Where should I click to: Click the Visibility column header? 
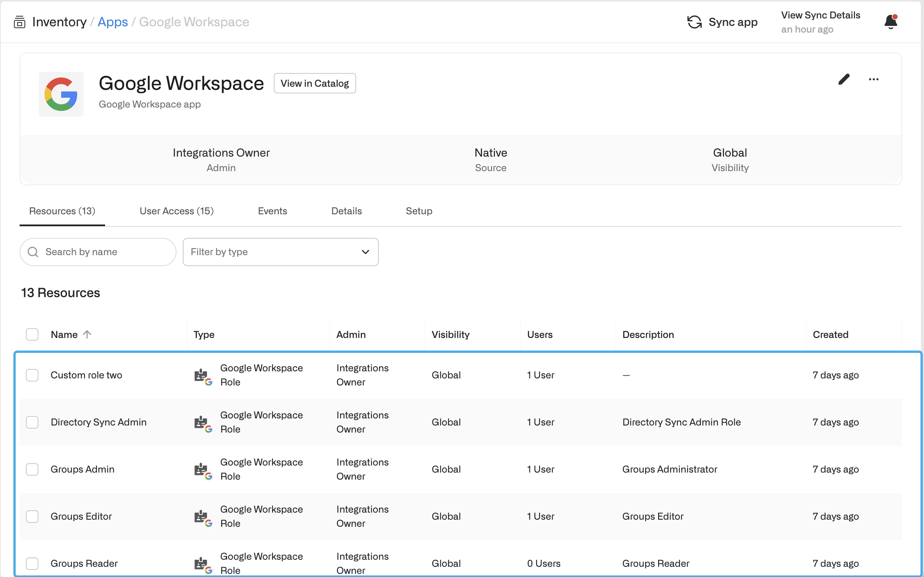point(451,334)
